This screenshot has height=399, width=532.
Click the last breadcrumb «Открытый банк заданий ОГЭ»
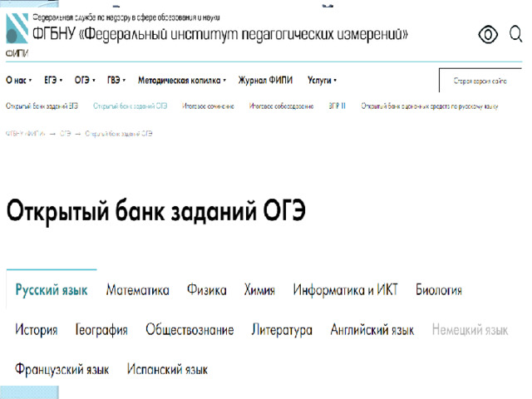(x=119, y=134)
